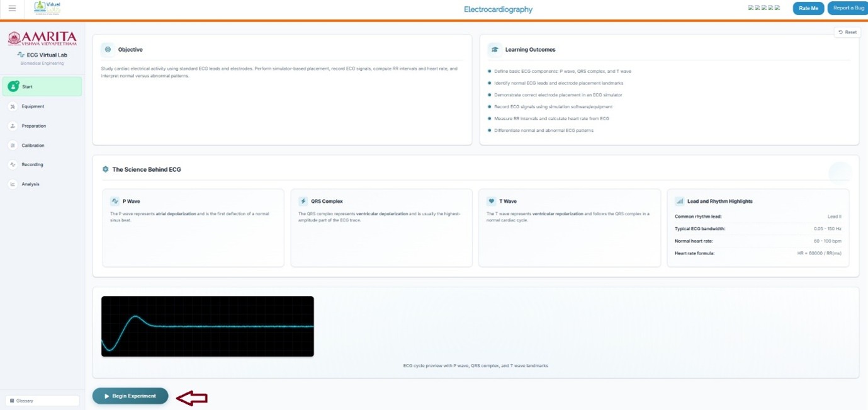Viewport: 868px width, 410px height.
Task: Click the T Wave heart icon
Action: (491, 202)
